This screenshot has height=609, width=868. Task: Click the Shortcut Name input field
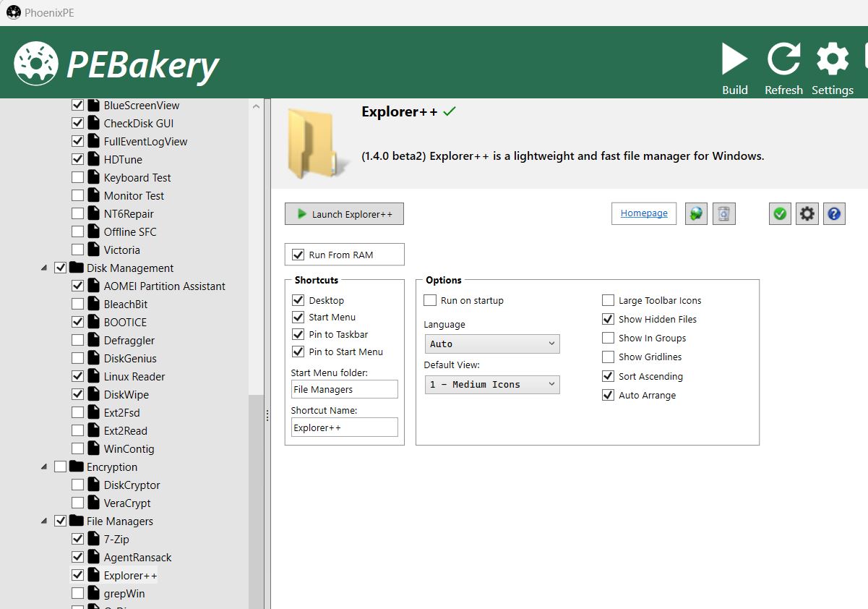(344, 427)
